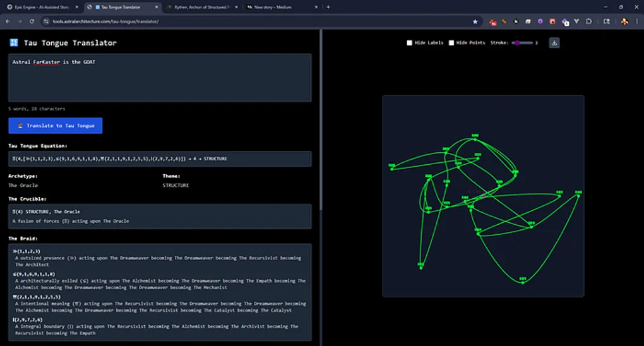Reload the Tau Tongue Translator page
644x346 pixels.
tap(31, 21)
